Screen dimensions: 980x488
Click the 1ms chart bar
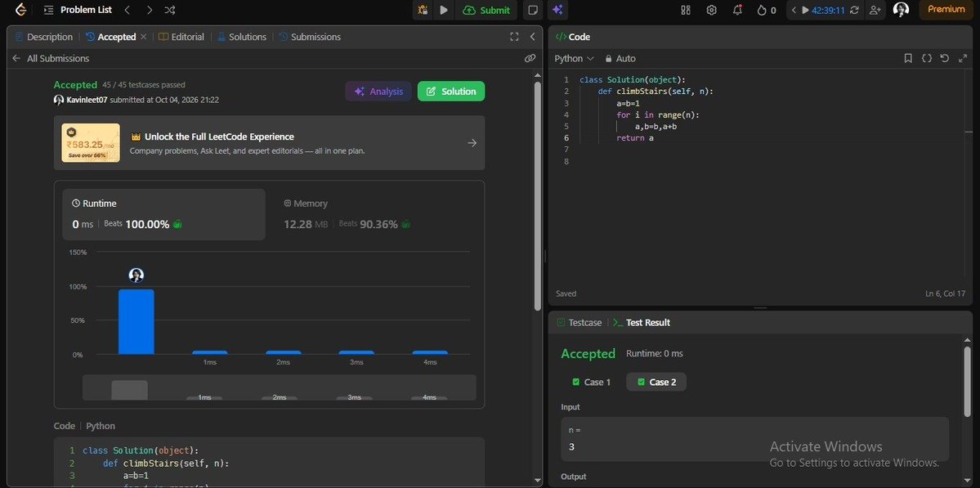coord(210,353)
